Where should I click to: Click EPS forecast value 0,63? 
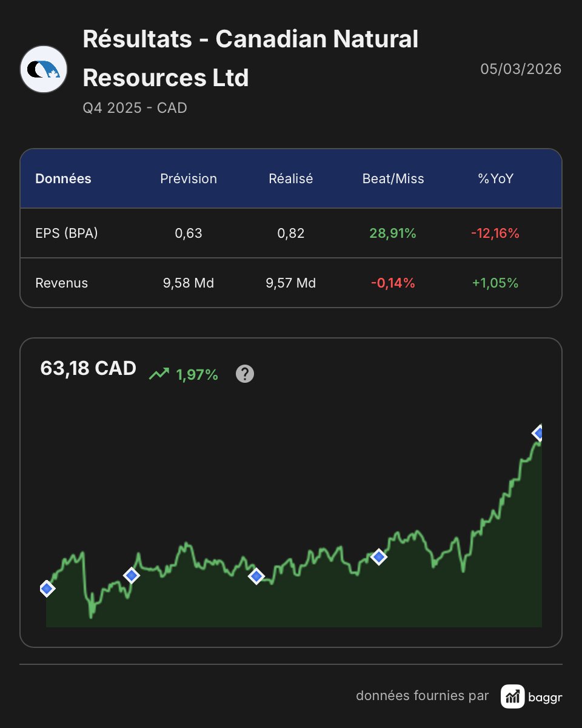[189, 234]
